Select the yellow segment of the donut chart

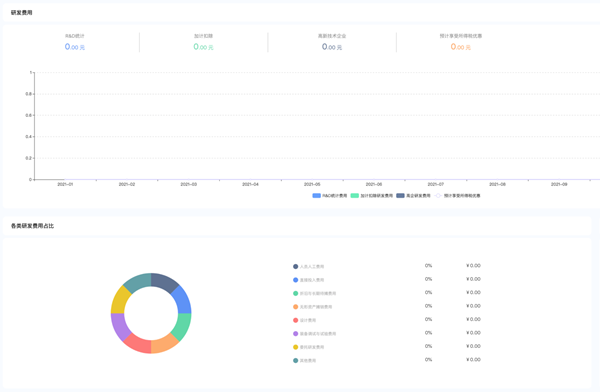tap(120, 300)
